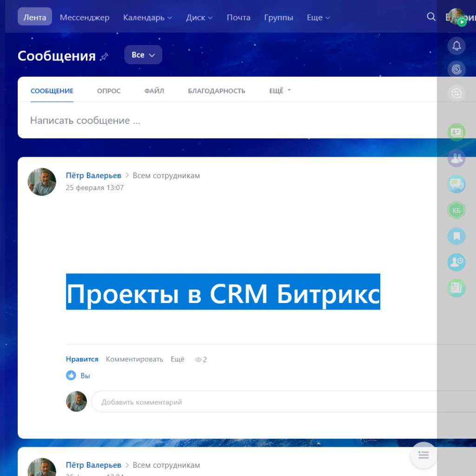Click the post date 25 февраля 13:07

[x=95, y=188]
